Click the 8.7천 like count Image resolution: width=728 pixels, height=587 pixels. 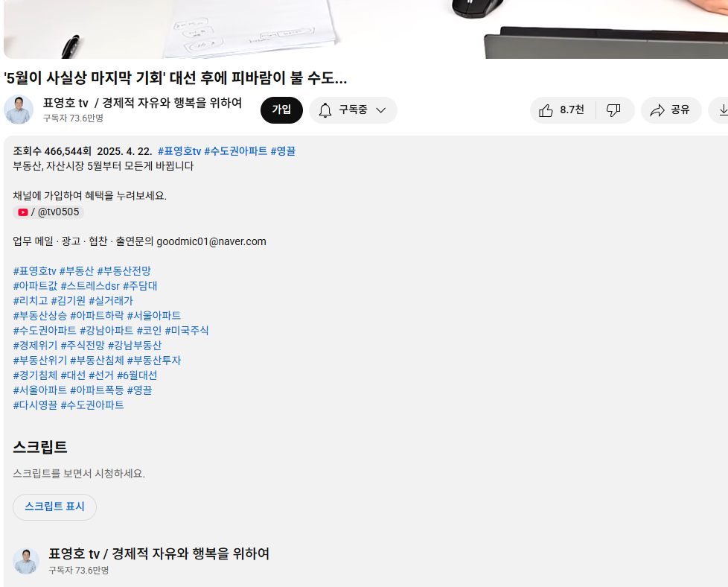[572, 110]
